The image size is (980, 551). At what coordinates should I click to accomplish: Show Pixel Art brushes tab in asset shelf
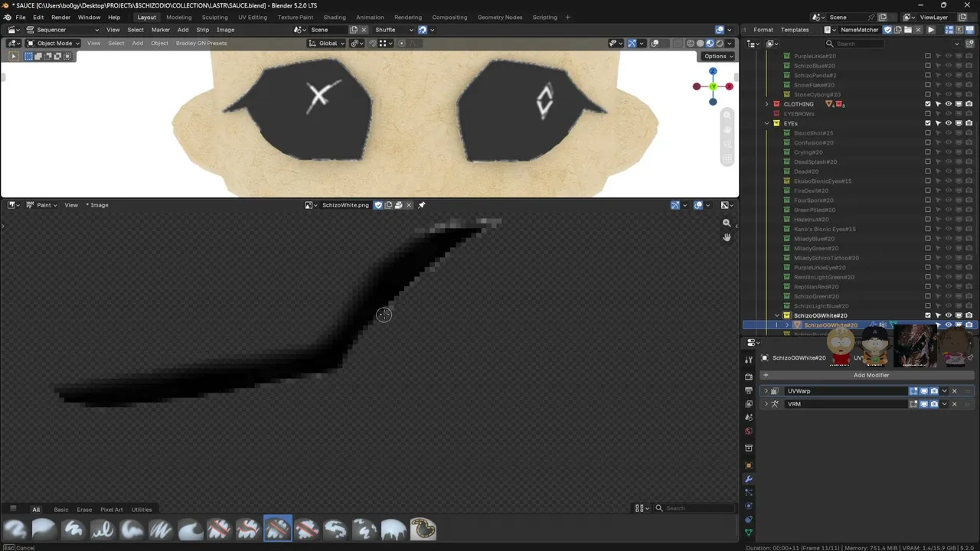(111, 510)
